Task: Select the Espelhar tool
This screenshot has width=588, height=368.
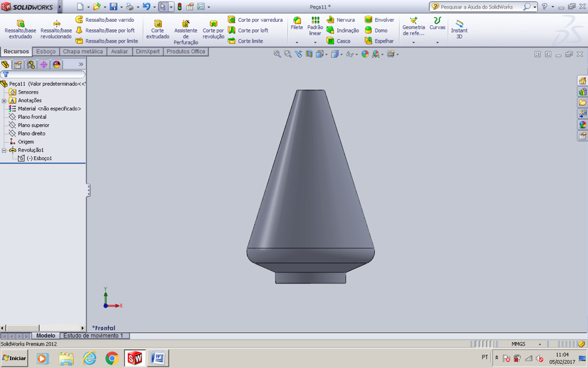Action: (379, 41)
